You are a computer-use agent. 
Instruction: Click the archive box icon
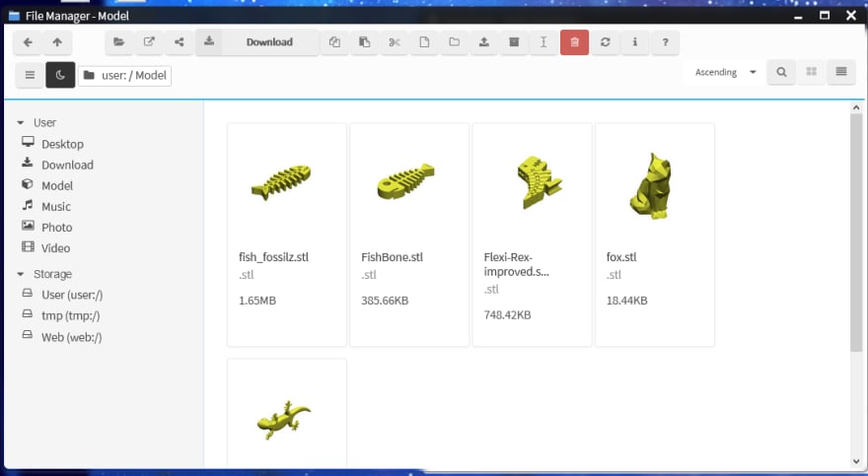tap(514, 42)
